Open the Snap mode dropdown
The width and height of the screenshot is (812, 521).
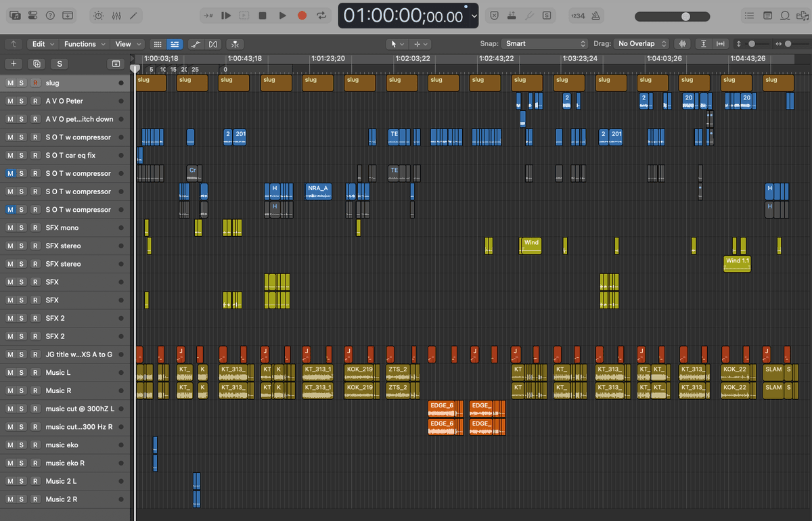543,44
